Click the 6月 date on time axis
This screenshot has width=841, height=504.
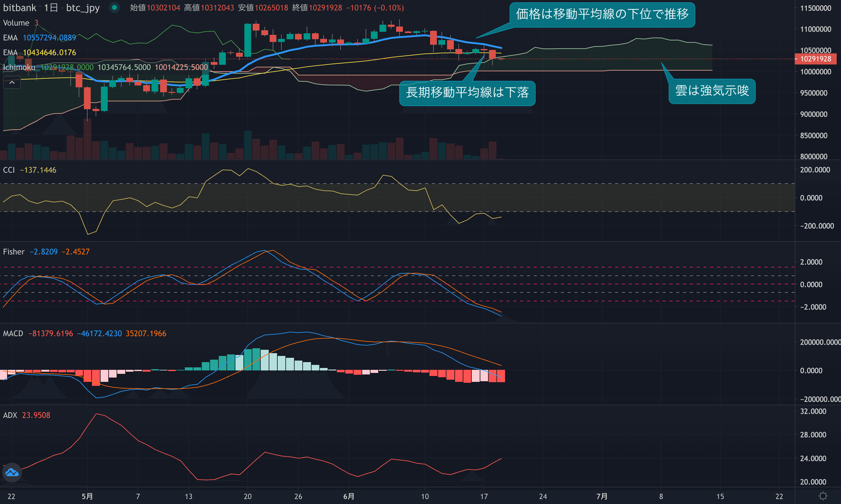coord(349,496)
